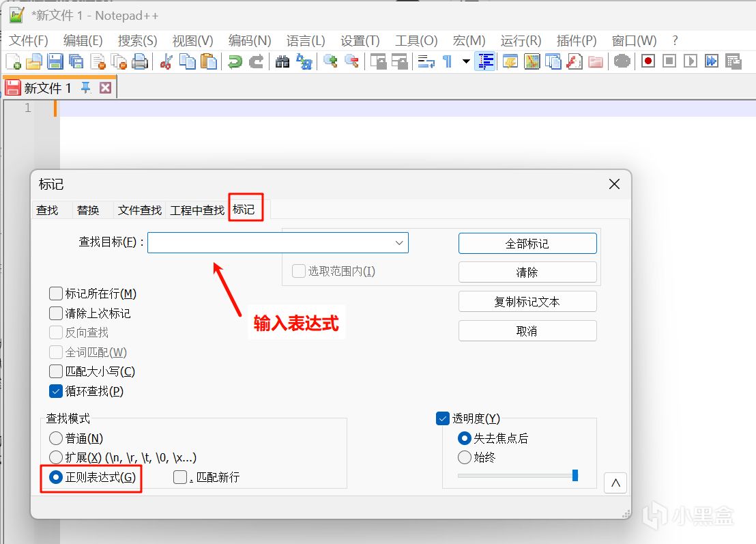Viewport: 756px width, 544px height.
Task: Switch to the 查找 tab
Action: (47, 210)
